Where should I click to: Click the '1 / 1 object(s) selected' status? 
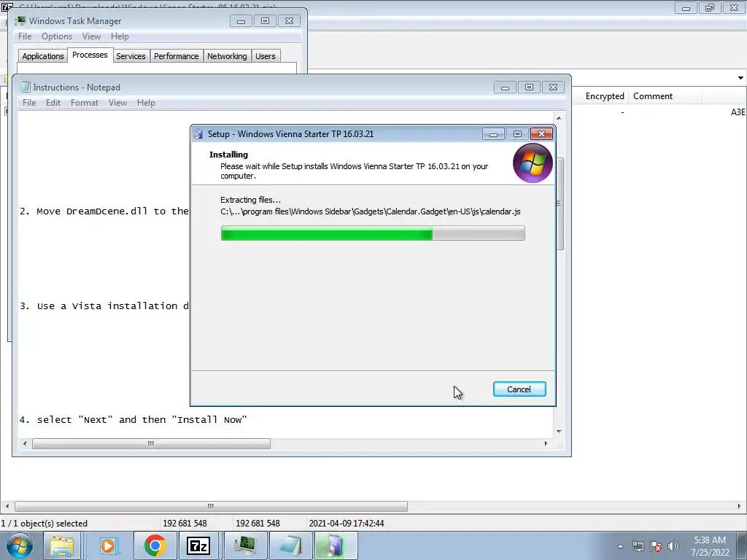(44, 524)
